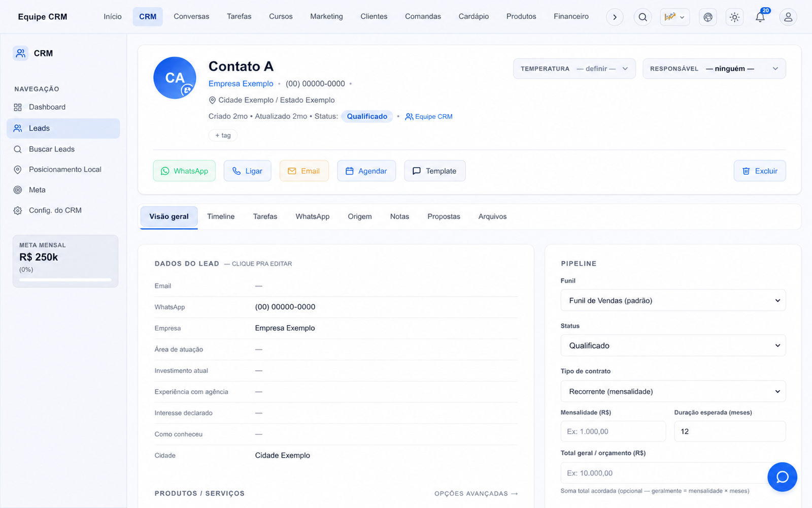Click the Total geral / orçamento field
Image resolution: width=812 pixels, height=508 pixels.
point(673,473)
